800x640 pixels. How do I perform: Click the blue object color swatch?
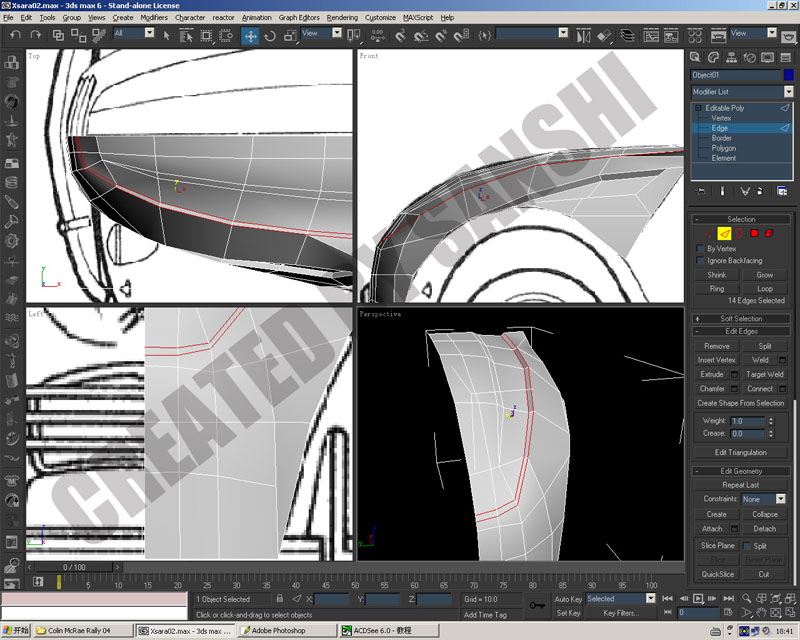(789, 75)
